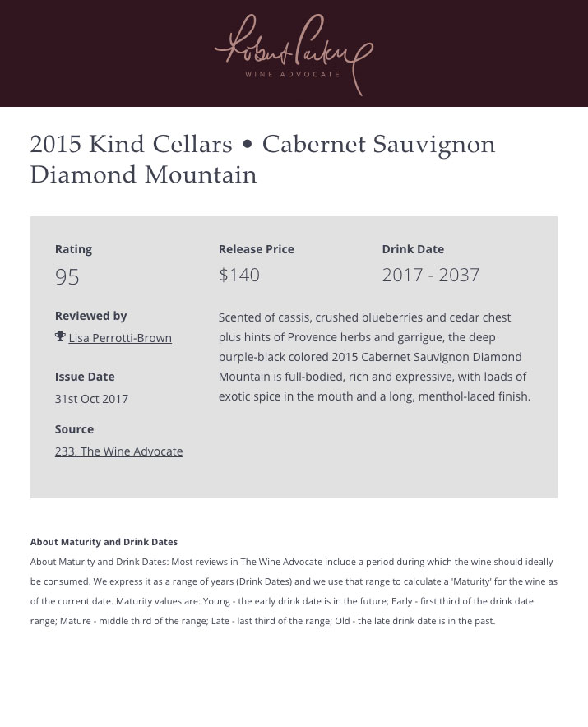Click the 31st Oct 2017 issue date
Viewport: 588px width, 727px height.
tap(91, 399)
